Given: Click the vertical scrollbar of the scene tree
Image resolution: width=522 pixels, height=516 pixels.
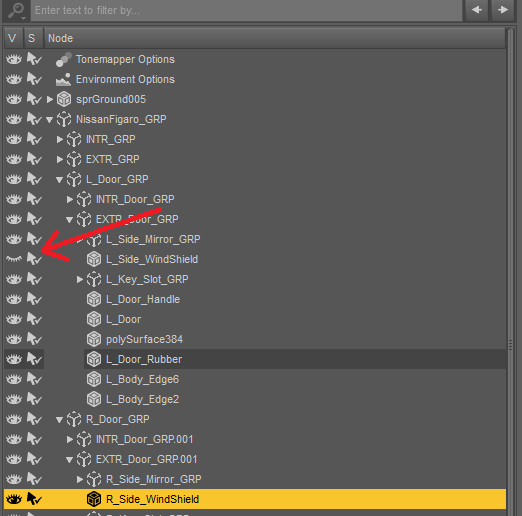Looking at the screenshot, I should coord(510,272).
